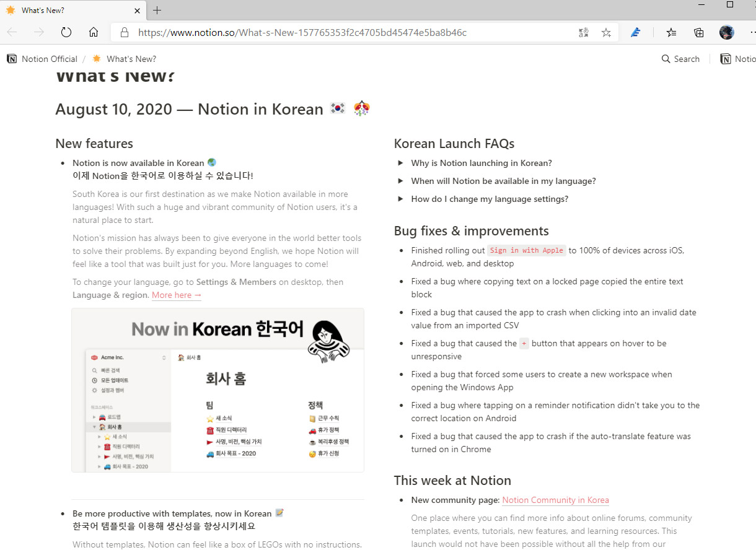Click the globe emoji after Korean
The width and height of the screenshot is (756, 550).
[x=212, y=162]
